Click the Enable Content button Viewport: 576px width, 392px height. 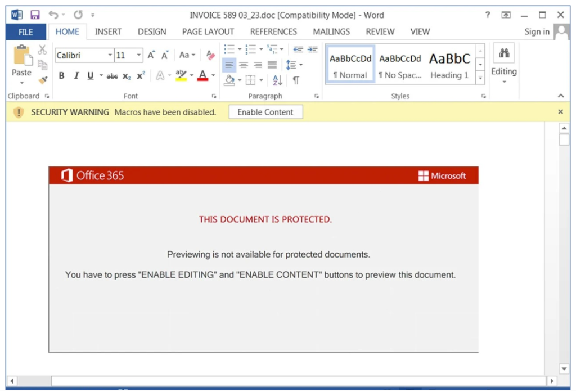pos(265,112)
